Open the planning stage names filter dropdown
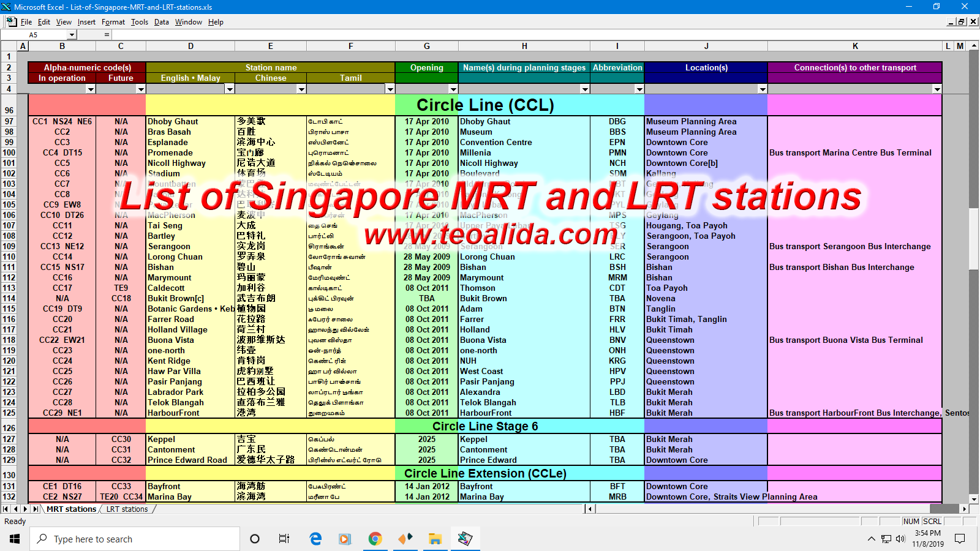This screenshot has height=551, width=980. pos(585,89)
